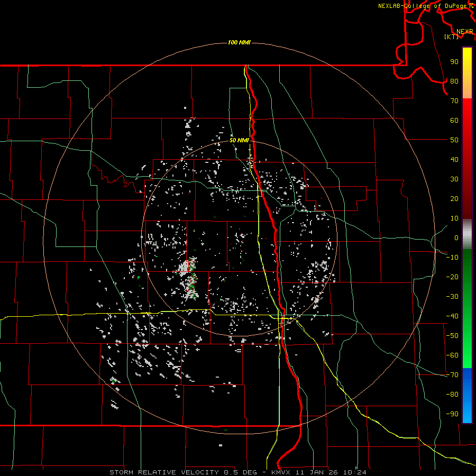Click the 10:24 timestamp in caption
Screen dimensions: 476x476
tap(355, 472)
